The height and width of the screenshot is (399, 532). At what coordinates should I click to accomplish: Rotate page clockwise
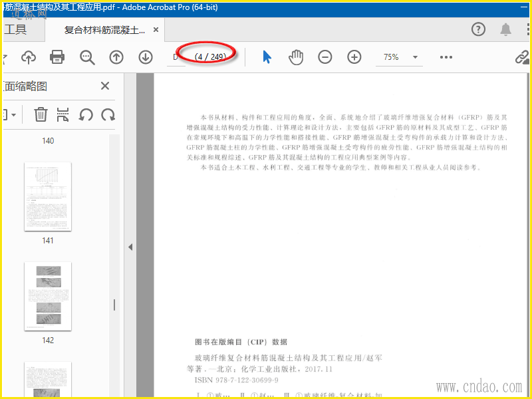click(x=108, y=114)
